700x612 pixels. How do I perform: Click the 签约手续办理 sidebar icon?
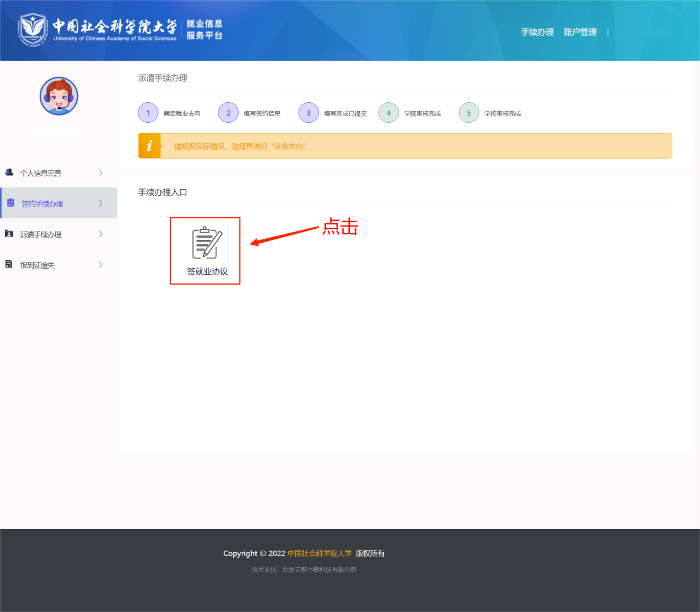pyautogui.click(x=11, y=203)
